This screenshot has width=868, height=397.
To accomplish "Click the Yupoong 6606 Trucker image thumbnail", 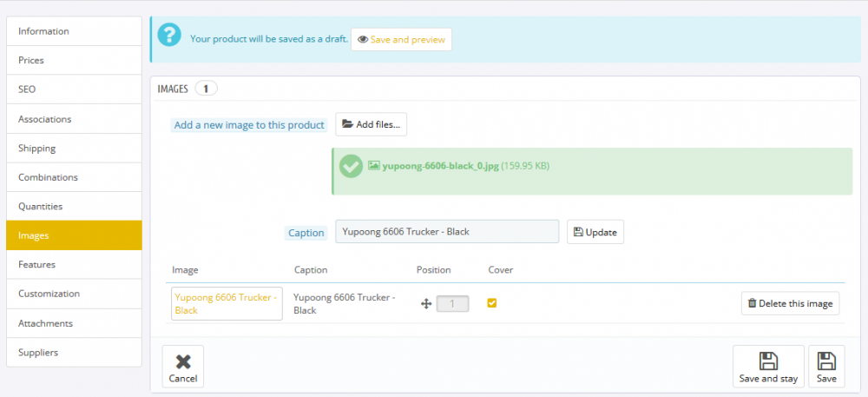I will (227, 304).
